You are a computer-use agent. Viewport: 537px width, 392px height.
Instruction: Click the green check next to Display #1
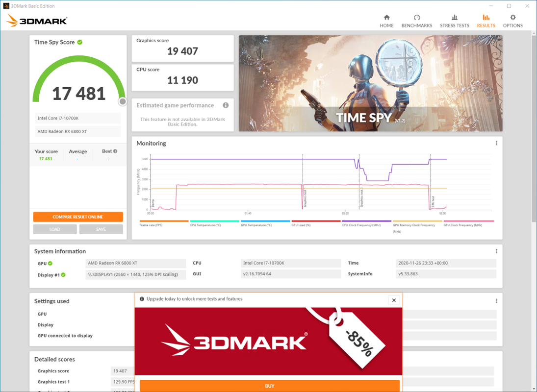pyautogui.click(x=63, y=275)
